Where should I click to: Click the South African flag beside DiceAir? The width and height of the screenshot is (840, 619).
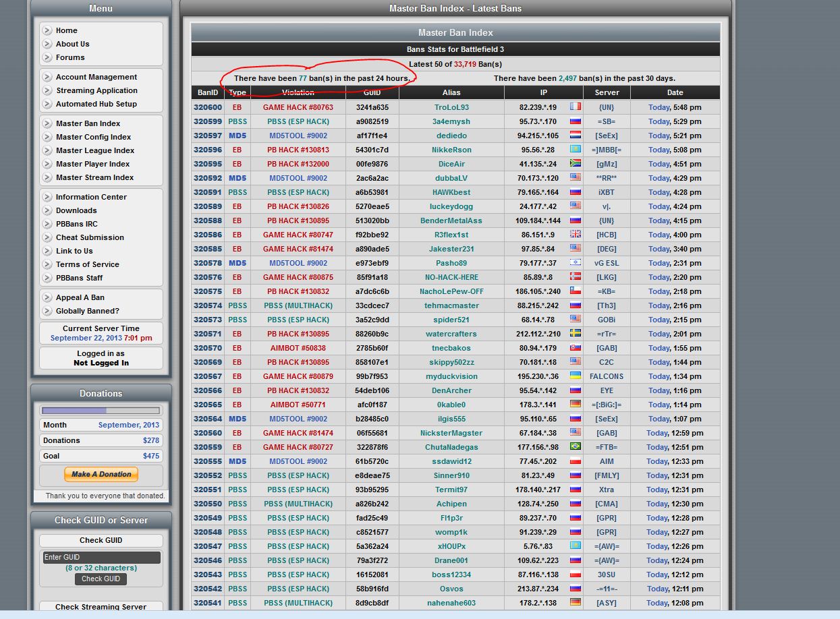point(575,164)
